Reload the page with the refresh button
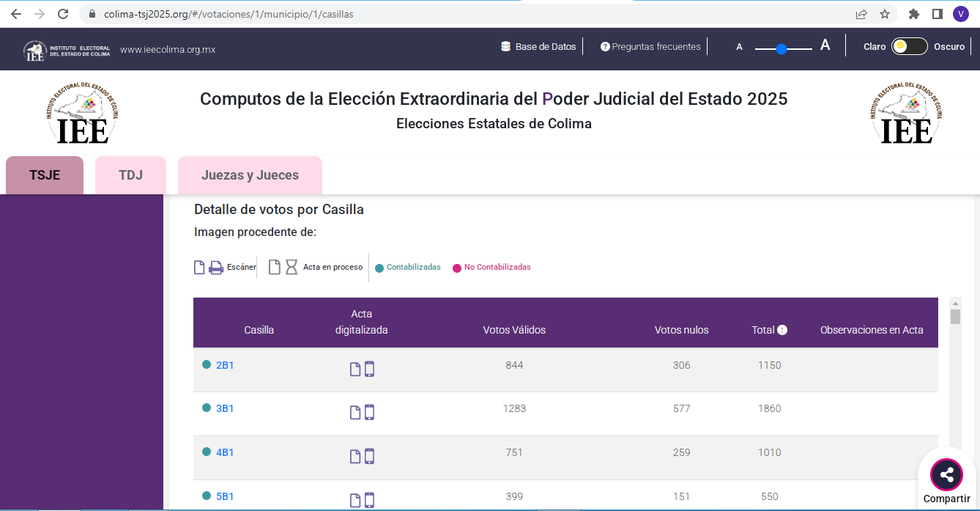The height and width of the screenshot is (511, 980). click(63, 14)
